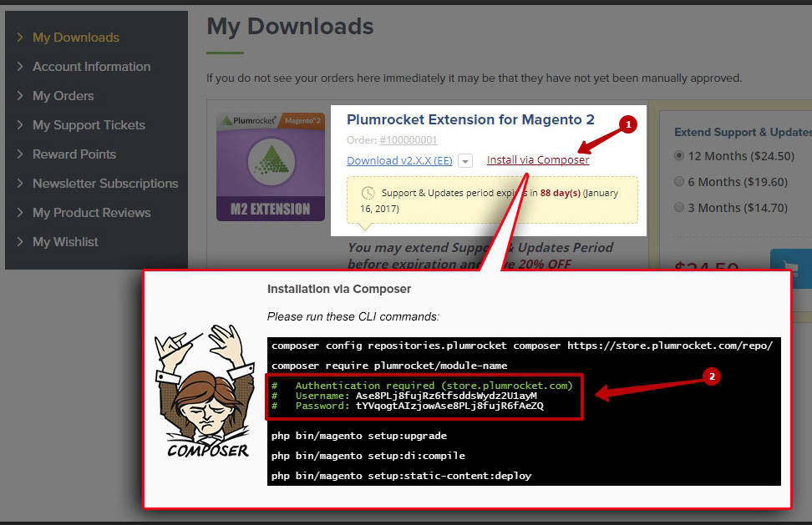The height and width of the screenshot is (525, 812).
Task: Click the setup:di:compile command line
Action: 368,456
